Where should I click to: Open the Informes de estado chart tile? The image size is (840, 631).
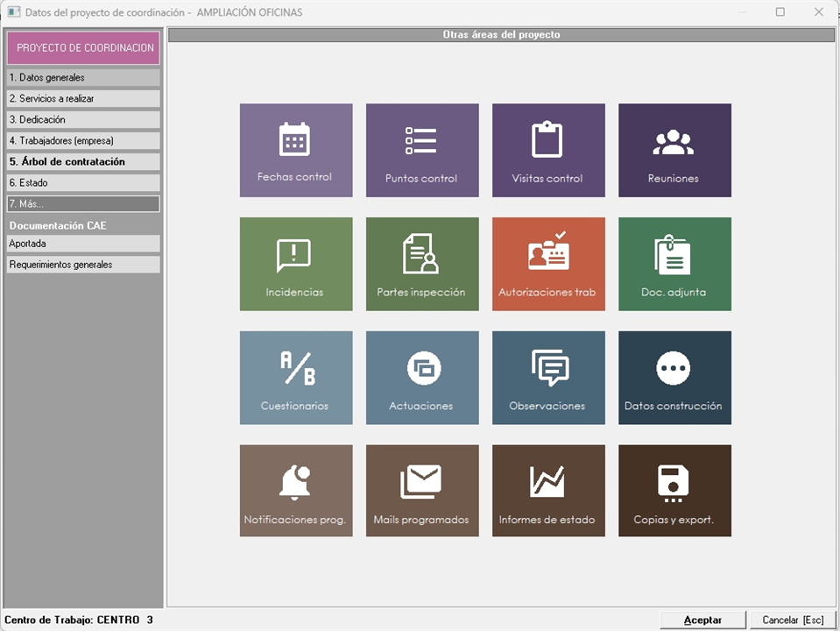pos(548,491)
